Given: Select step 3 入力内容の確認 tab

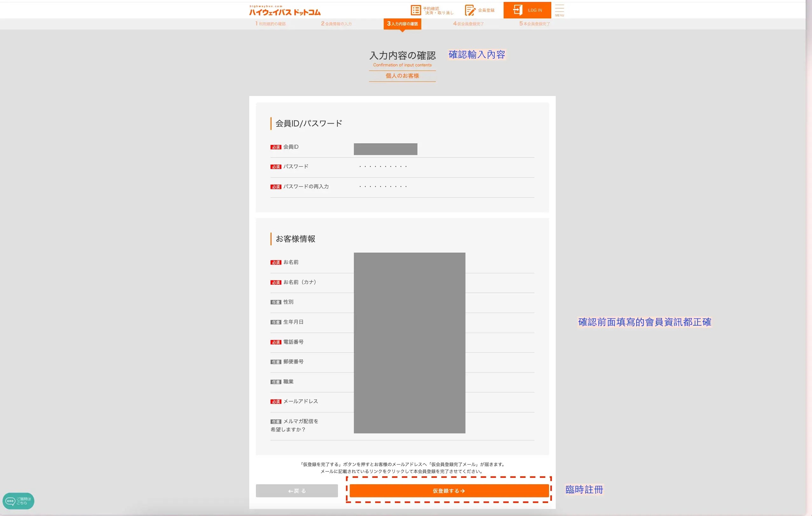Looking at the screenshot, I should 402,24.
